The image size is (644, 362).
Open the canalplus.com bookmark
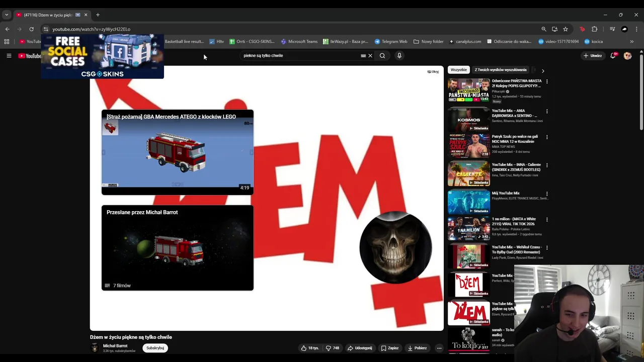(x=465, y=42)
